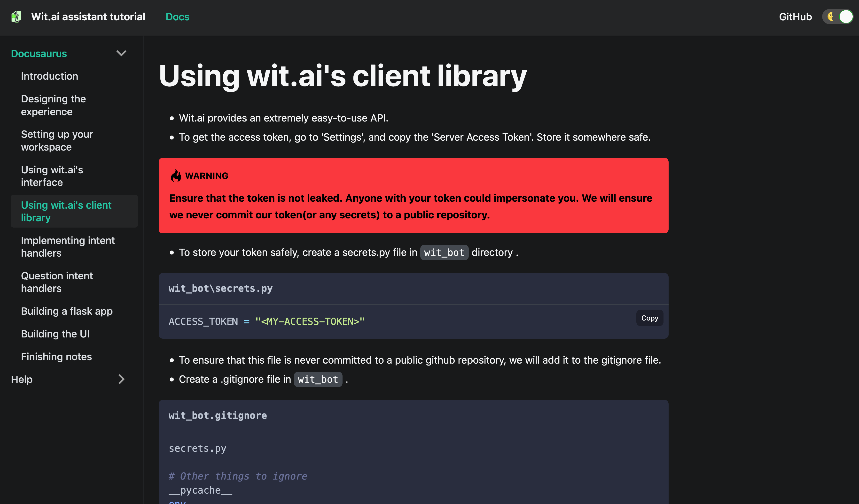Screen dimensions: 859x504
Task: Click the Wit.ai assistant tutorial title
Action: tap(88, 17)
